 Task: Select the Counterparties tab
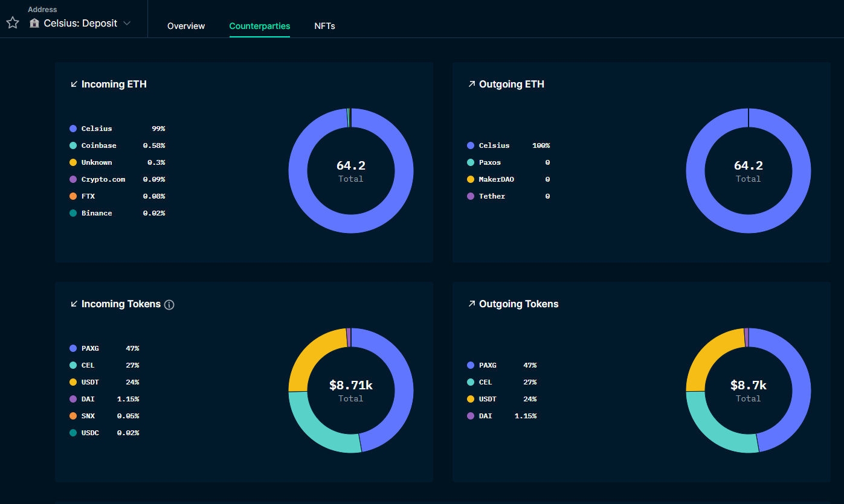[260, 26]
